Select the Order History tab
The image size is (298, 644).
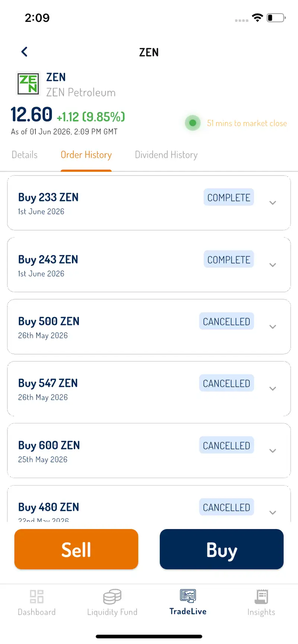click(86, 155)
